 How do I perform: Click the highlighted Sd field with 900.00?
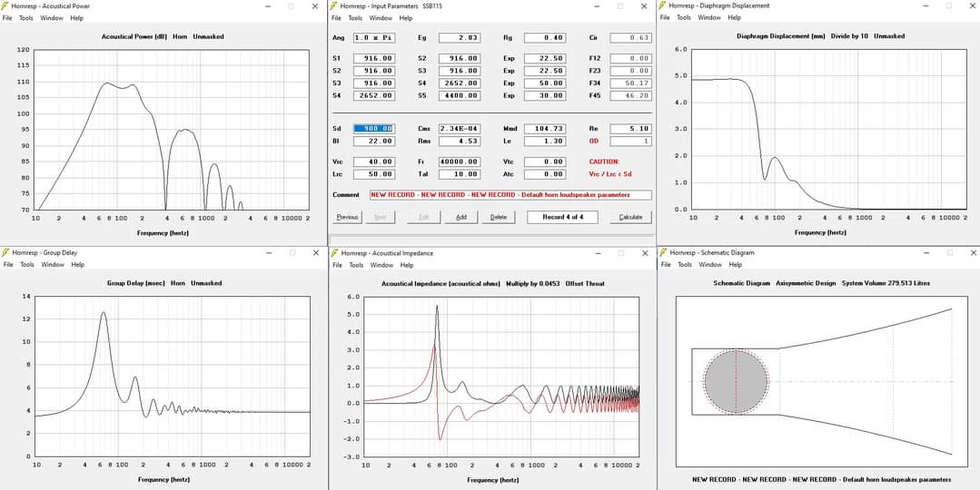[374, 129]
